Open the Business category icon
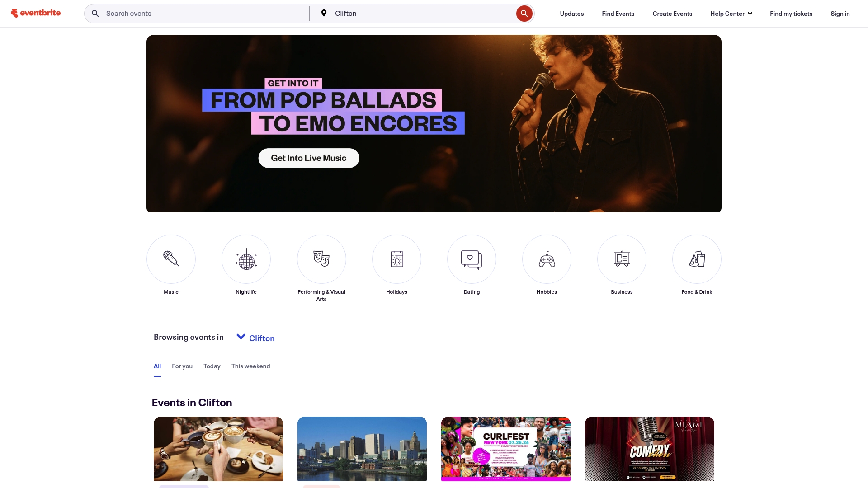The image size is (868, 488). pyautogui.click(x=622, y=259)
